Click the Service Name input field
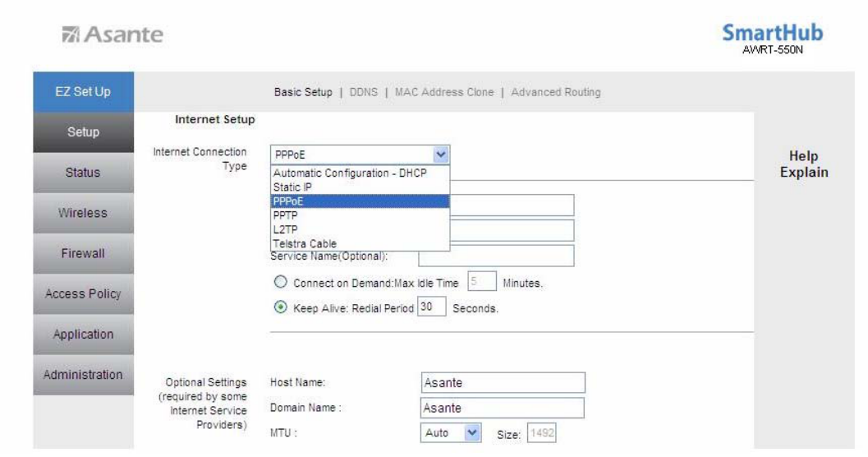 click(x=496, y=256)
